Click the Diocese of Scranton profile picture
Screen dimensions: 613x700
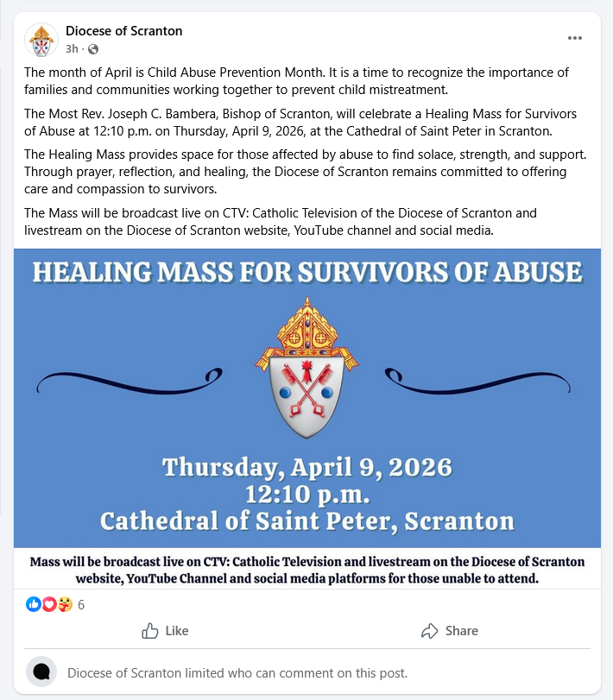point(41,39)
